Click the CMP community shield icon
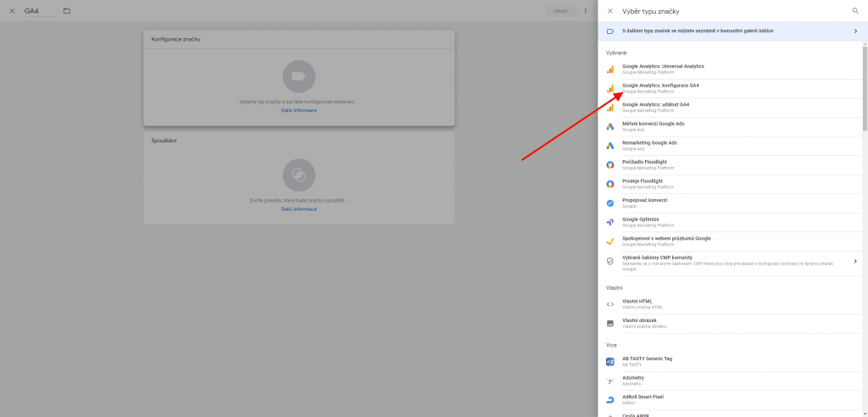This screenshot has height=417, width=868. [610, 261]
